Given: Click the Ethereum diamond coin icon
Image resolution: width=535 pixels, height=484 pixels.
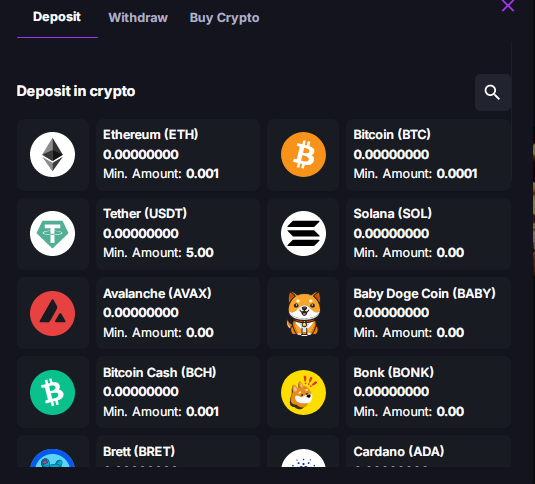Looking at the screenshot, I should pyautogui.click(x=53, y=155).
